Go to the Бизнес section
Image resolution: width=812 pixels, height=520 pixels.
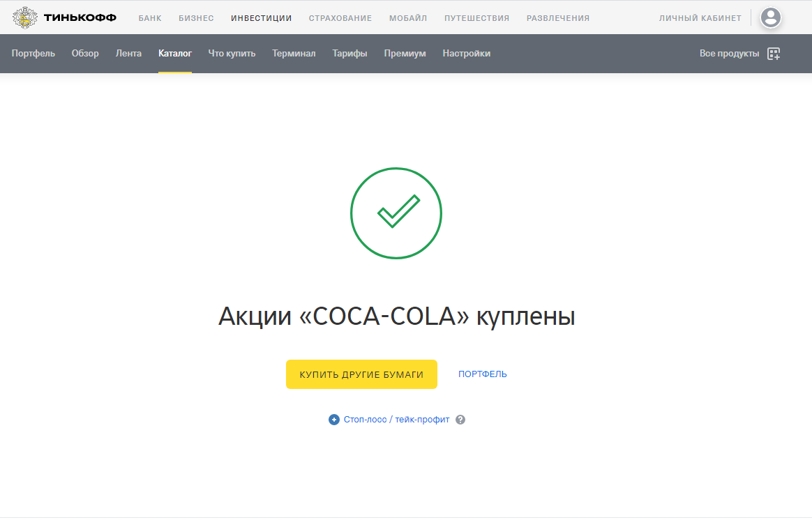point(196,18)
